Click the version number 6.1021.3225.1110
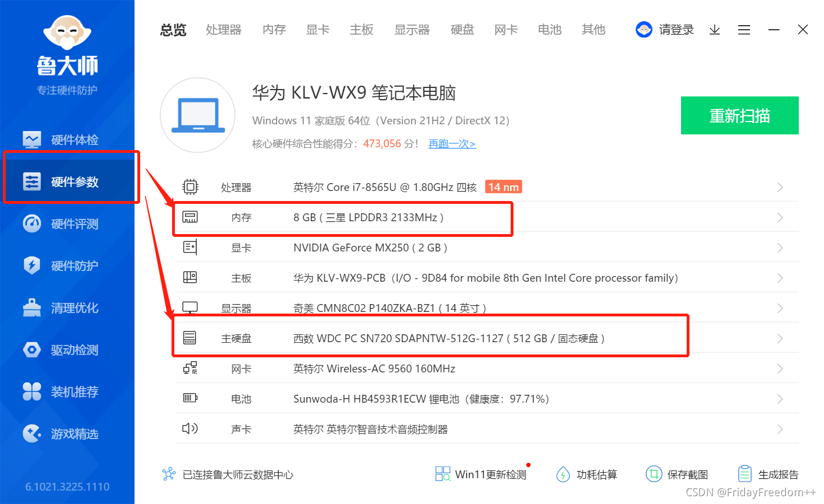The width and height of the screenshot is (824, 504). (x=67, y=487)
